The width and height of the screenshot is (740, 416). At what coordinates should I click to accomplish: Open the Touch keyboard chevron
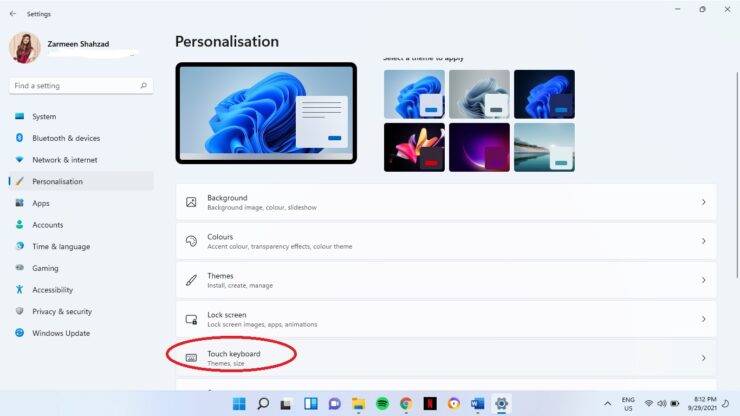[703, 358]
